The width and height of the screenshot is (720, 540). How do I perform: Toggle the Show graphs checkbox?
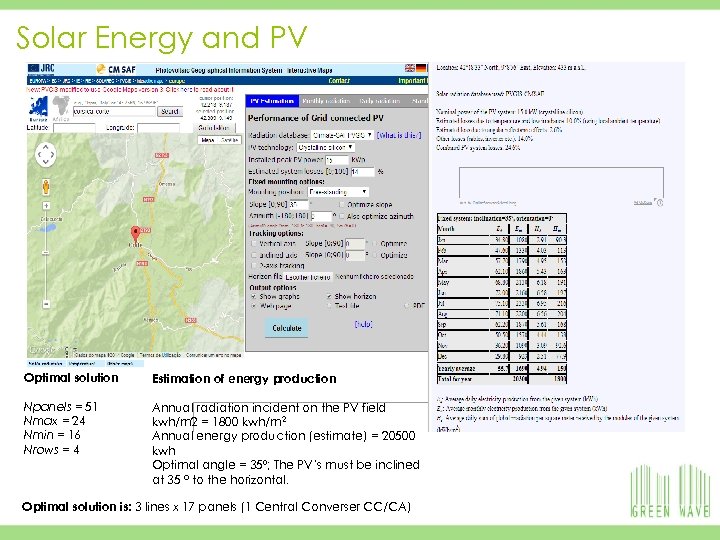tap(253, 296)
